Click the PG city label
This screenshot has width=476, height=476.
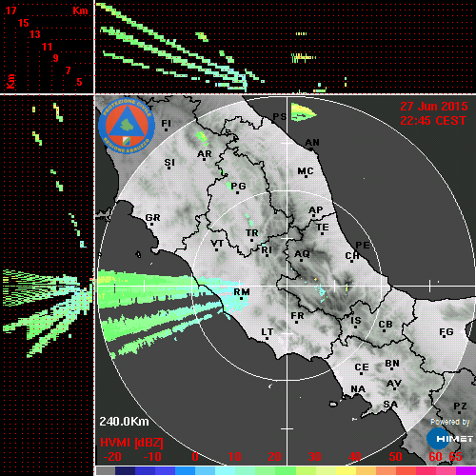point(238,186)
